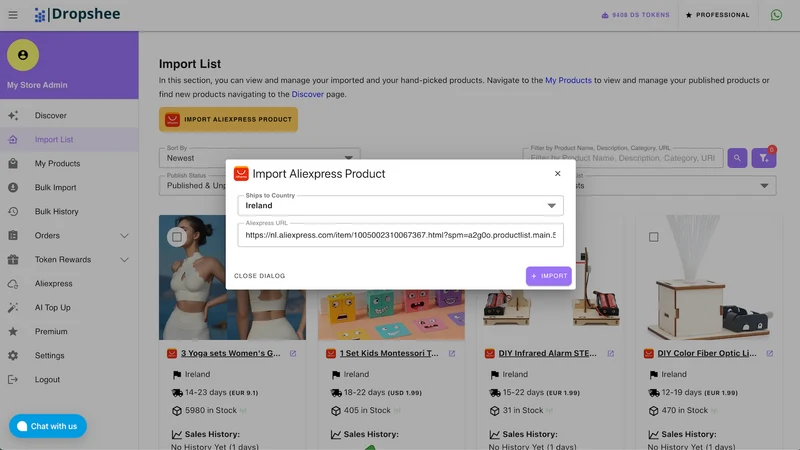800x450 pixels.
Task: Tick the Yoga sets product checkbox
Action: (177, 237)
